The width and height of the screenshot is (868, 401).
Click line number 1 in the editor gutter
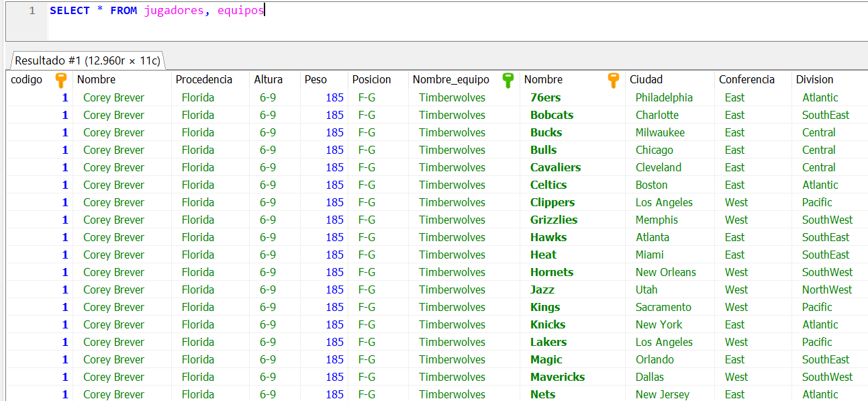coord(32,11)
